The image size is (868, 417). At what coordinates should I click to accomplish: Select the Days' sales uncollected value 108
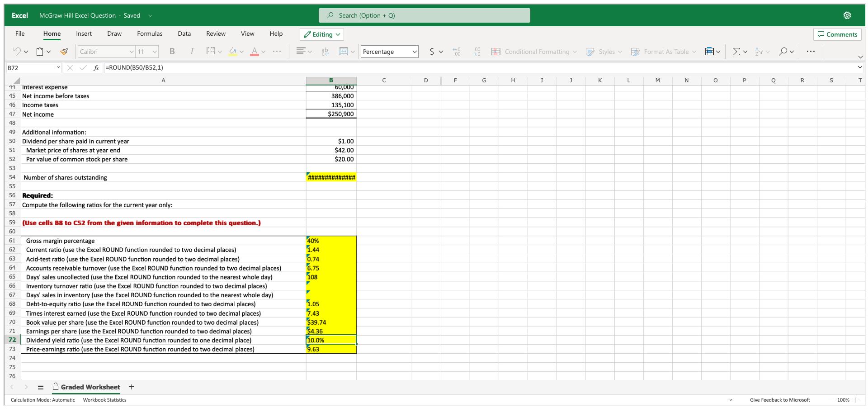[331, 277]
